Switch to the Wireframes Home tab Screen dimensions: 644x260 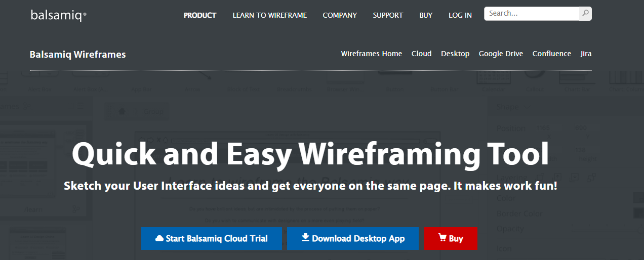372,54
